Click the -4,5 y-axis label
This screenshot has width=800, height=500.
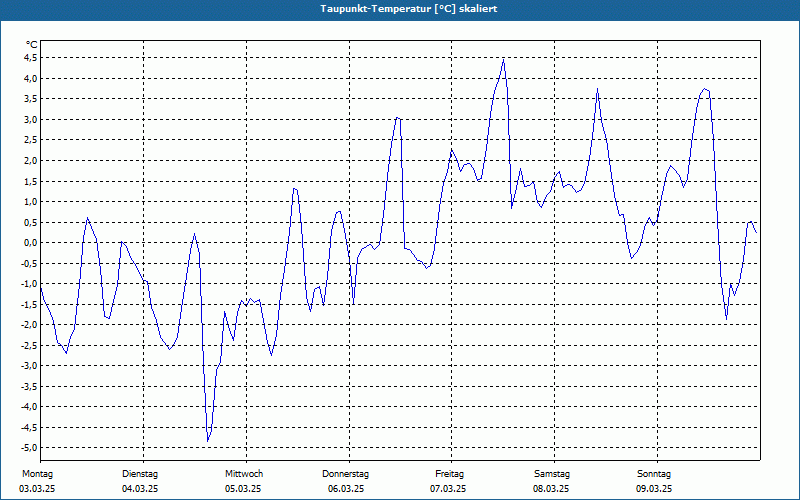(x=29, y=428)
